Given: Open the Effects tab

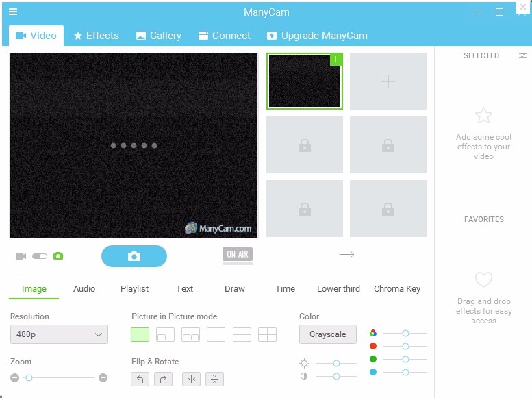Looking at the screenshot, I should coord(97,36).
